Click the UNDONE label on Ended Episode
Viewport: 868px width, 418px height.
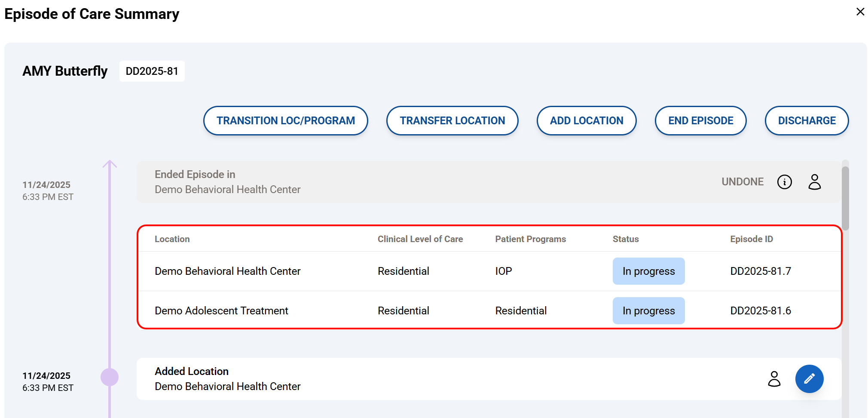[x=742, y=182]
